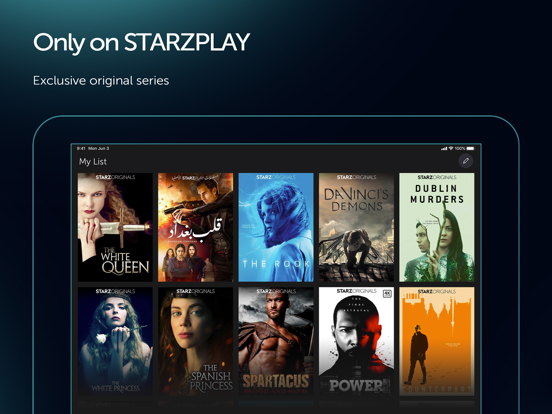Open The Spanish Princess poster
The width and height of the screenshot is (552, 414).
[195, 341]
